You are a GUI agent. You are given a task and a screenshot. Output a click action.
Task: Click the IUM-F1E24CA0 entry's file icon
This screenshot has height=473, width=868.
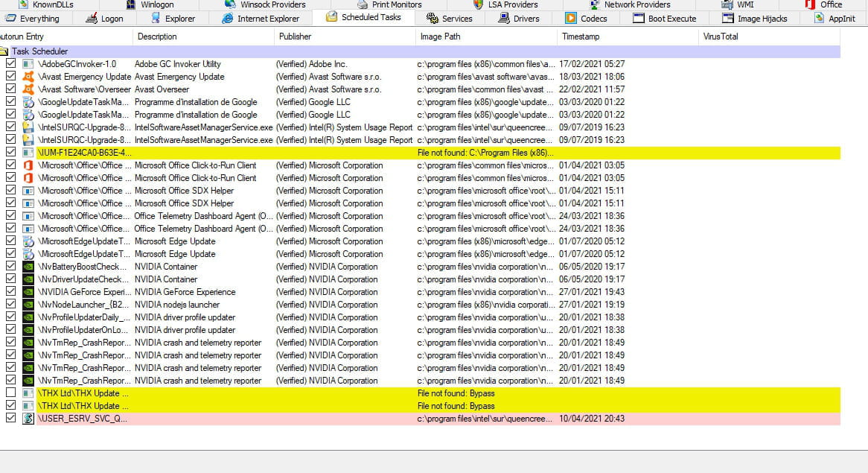pos(28,153)
